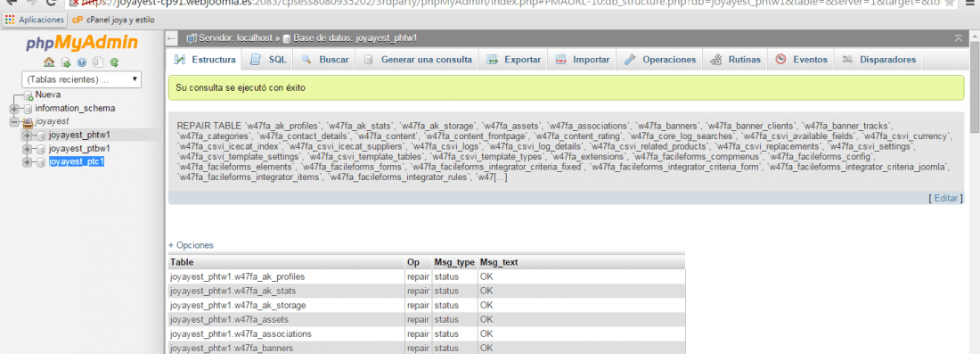Click the Disparadores tab icon

848,60
